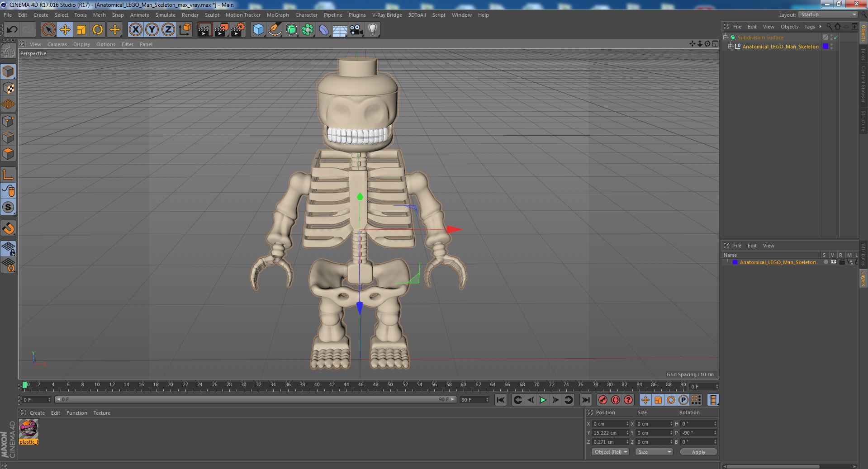Add a Cube primitive object
This screenshot has width=868, height=469.
click(x=258, y=30)
